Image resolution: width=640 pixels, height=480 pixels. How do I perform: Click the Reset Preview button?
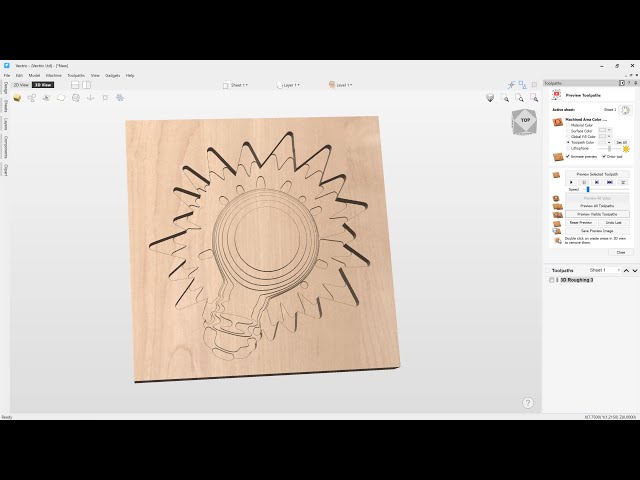pyautogui.click(x=581, y=222)
